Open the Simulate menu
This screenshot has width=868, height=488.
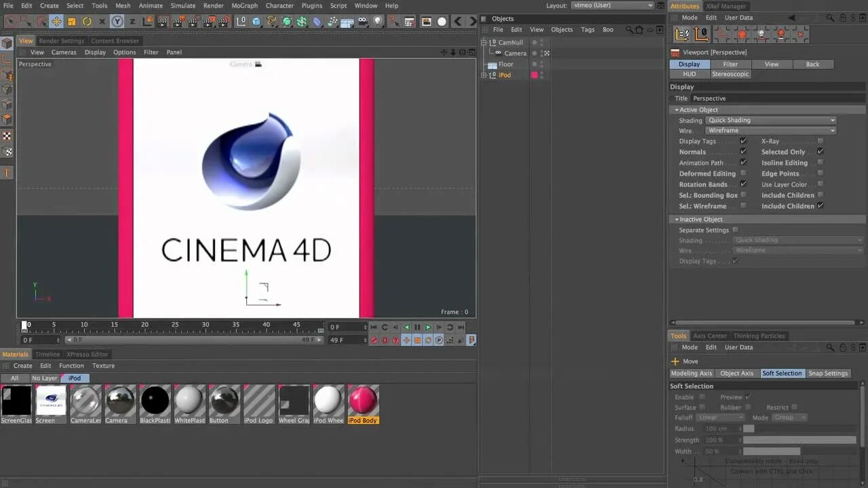183,5
